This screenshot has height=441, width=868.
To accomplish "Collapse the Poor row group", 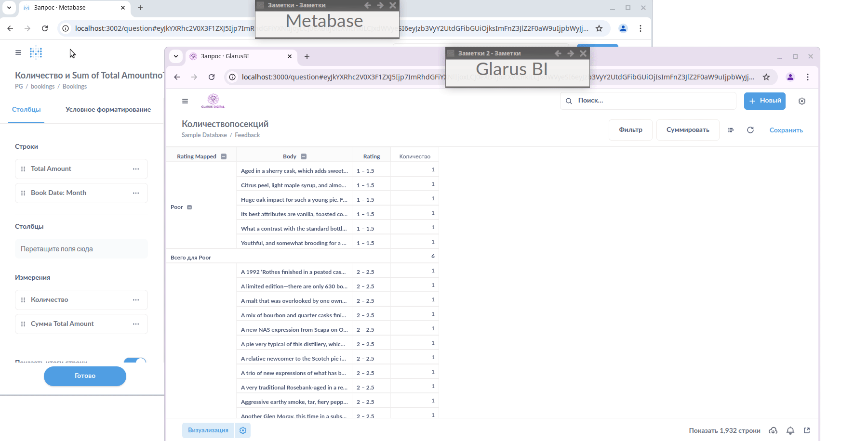I will [x=189, y=208].
